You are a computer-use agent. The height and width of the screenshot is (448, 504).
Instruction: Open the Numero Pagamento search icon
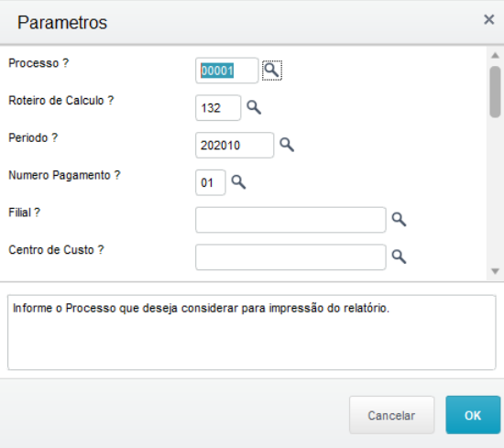tap(238, 182)
